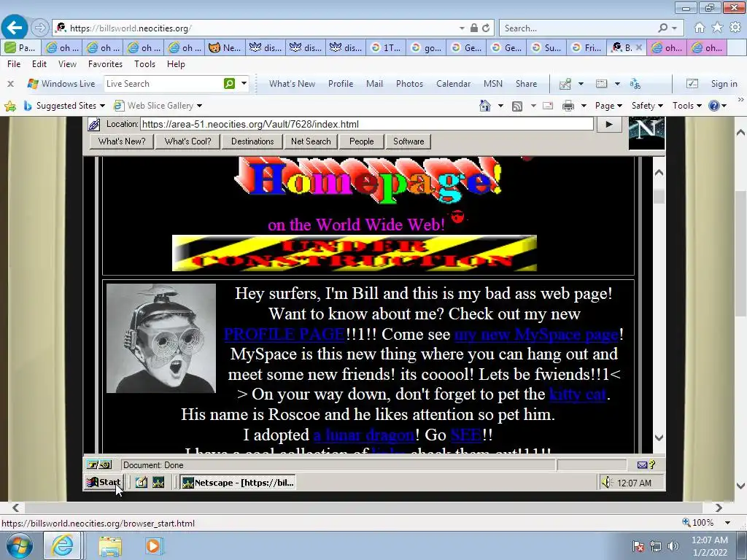Open the IE Home icon at top right
The image size is (747, 560).
coord(700,28)
